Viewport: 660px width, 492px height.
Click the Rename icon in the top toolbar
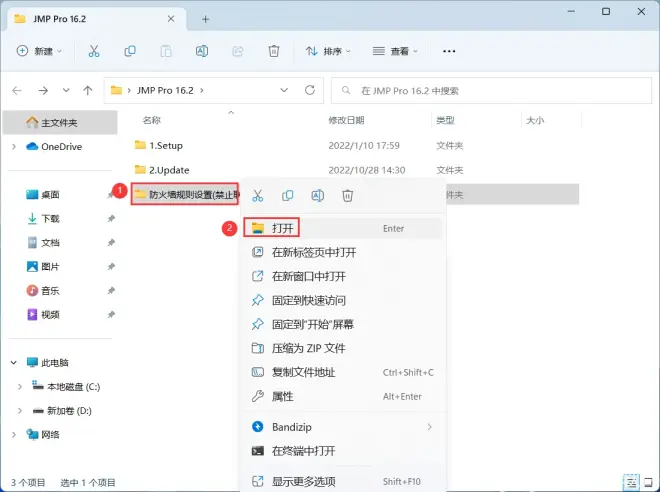[x=202, y=51]
